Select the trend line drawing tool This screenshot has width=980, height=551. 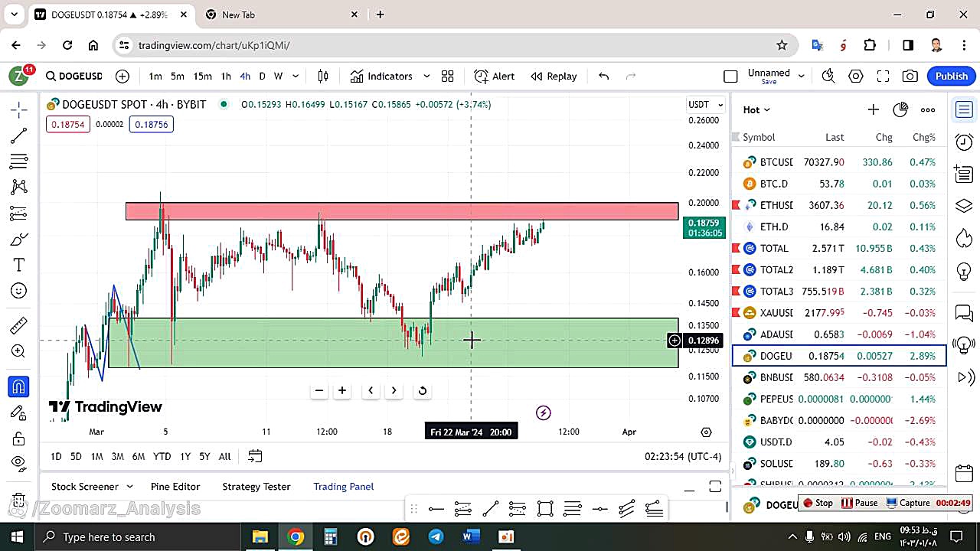coord(19,136)
